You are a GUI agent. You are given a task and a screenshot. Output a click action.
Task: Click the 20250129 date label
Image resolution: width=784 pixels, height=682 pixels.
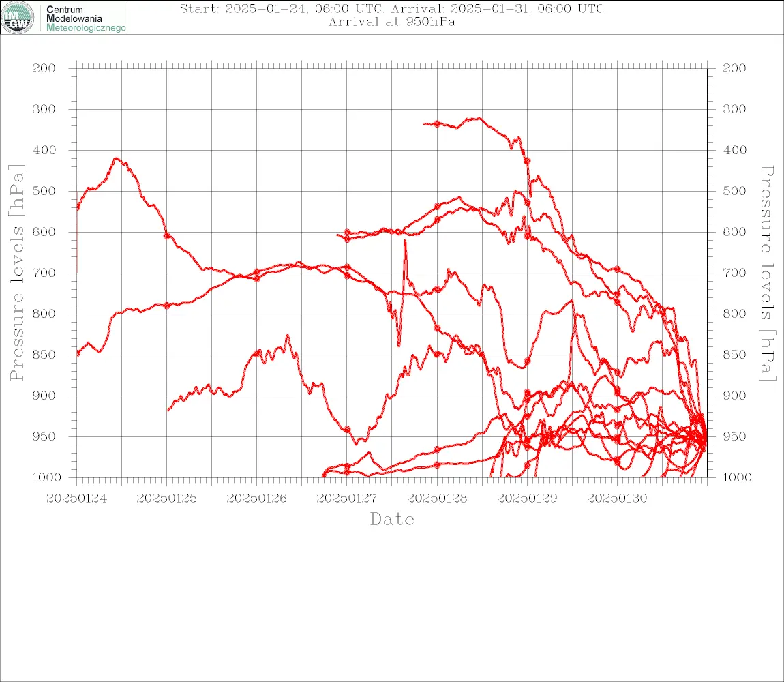(527, 499)
